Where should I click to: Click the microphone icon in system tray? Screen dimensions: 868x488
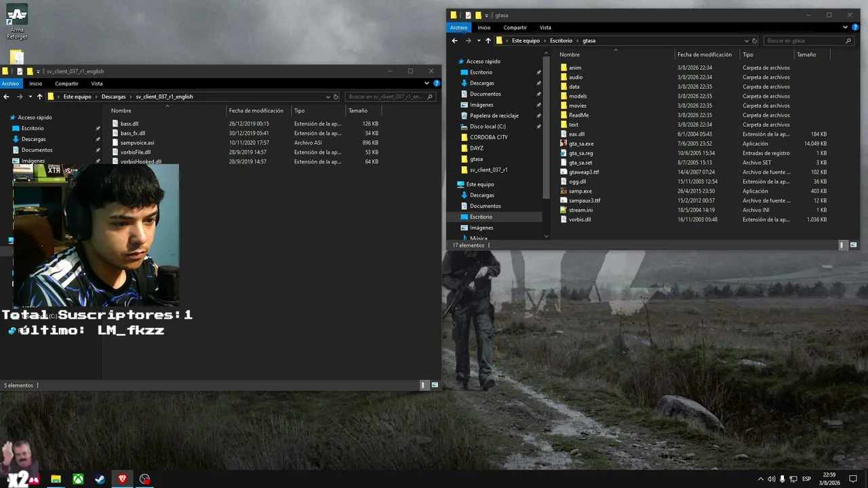pos(783,479)
